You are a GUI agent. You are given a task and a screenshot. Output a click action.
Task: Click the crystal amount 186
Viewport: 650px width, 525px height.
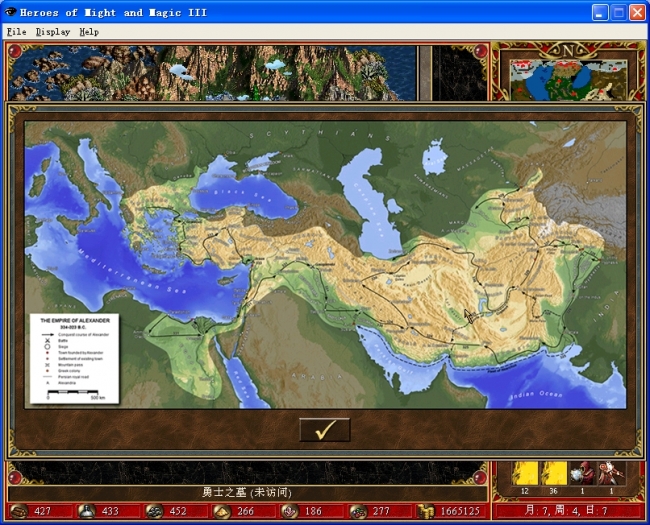pyautogui.click(x=313, y=511)
